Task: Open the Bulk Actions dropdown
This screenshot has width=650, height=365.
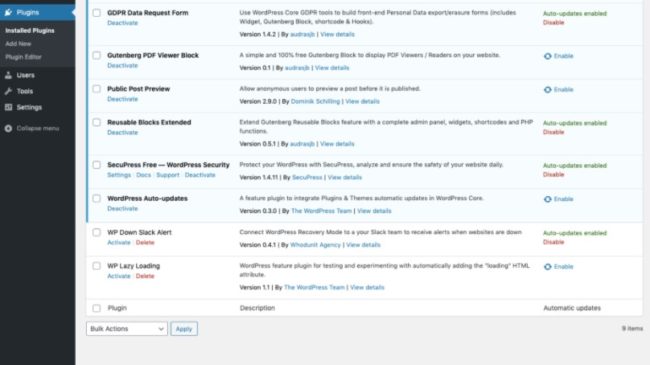Action: [x=127, y=329]
